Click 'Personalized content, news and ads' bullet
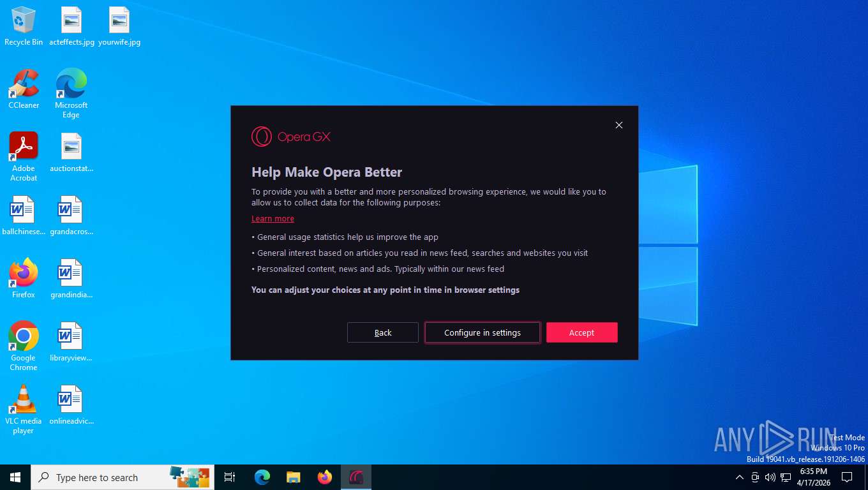The width and height of the screenshot is (868, 490). pyautogui.click(x=378, y=269)
